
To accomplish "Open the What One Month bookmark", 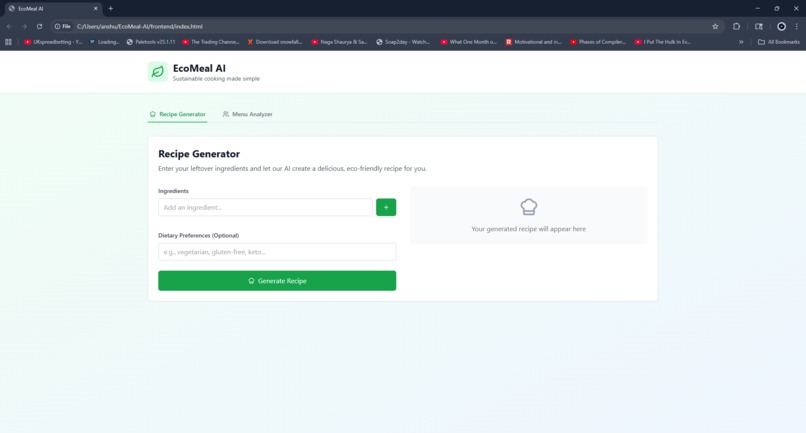I will pyautogui.click(x=468, y=42).
